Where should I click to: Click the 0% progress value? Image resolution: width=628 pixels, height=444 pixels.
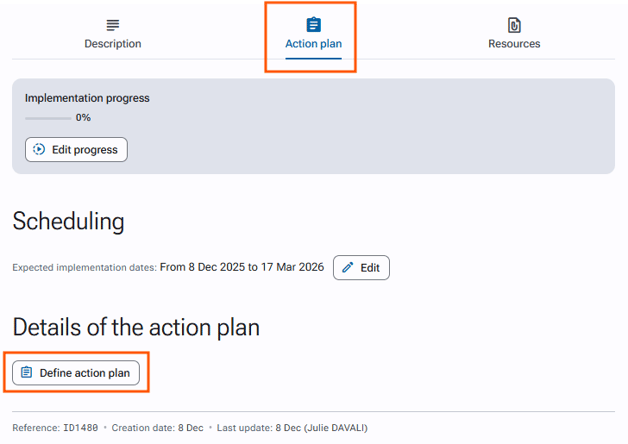coord(83,118)
